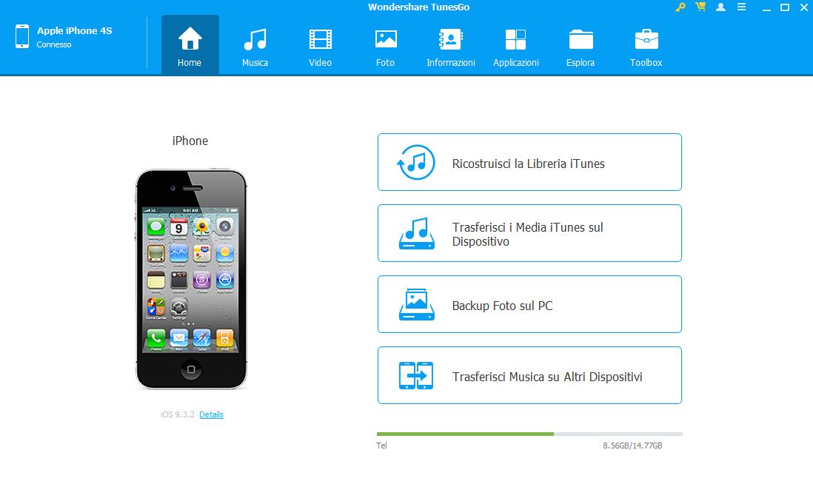Open the Musica tab
Viewport: 813px width, 504px height.
255,46
